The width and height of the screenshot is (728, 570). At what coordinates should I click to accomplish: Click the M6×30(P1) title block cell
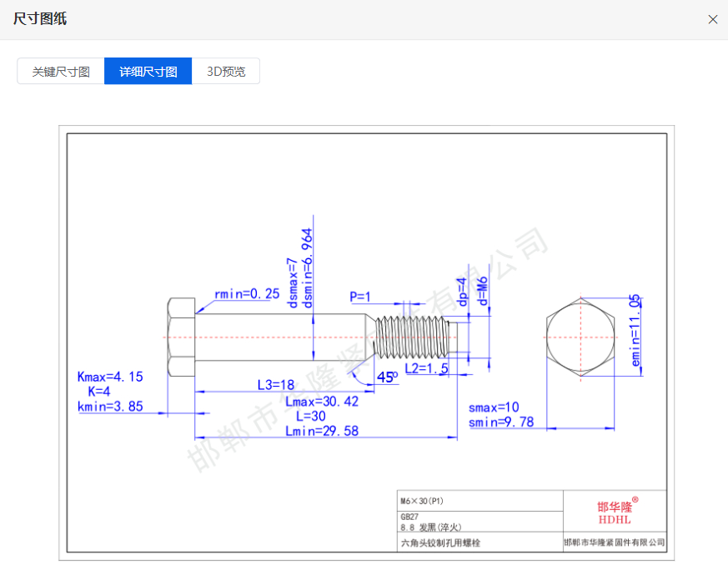(x=422, y=502)
